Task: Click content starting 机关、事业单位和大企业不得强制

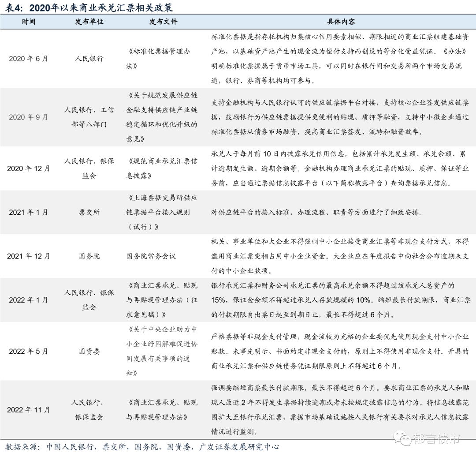Action: (x=340, y=256)
